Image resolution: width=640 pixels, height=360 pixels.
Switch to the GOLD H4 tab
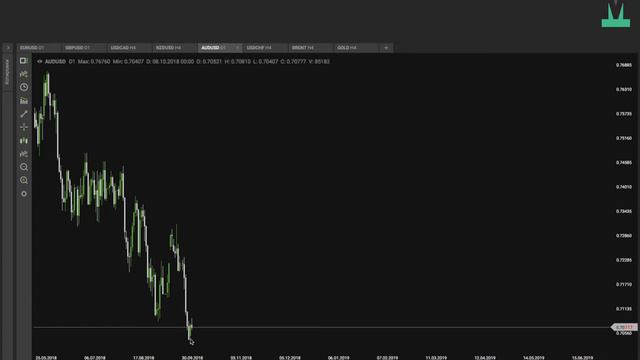(x=356, y=48)
